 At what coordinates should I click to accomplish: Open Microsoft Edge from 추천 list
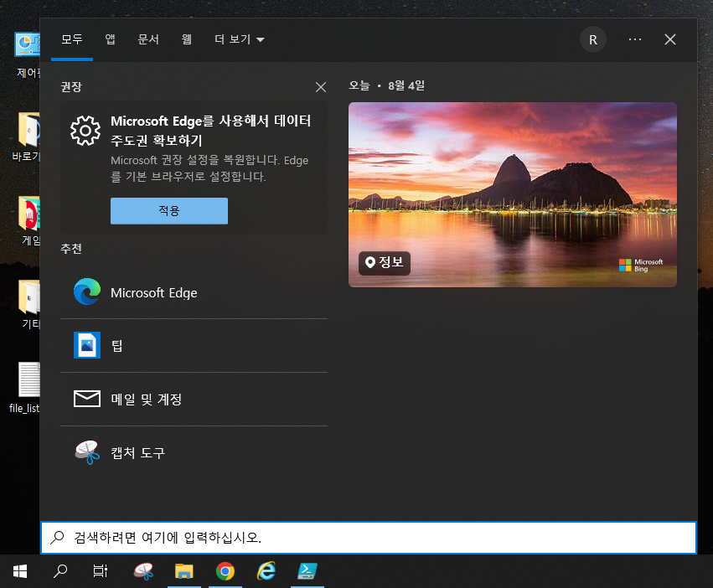tap(194, 292)
